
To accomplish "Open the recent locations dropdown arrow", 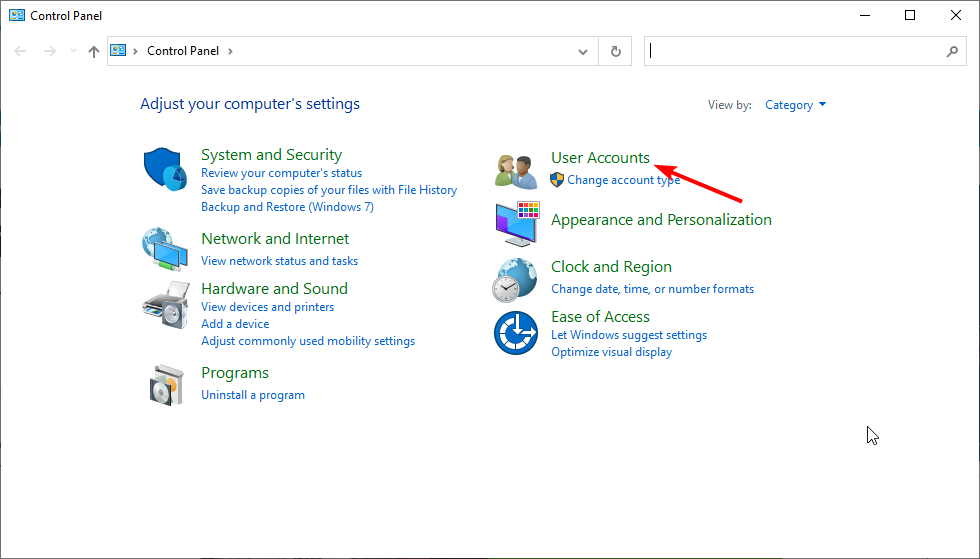I will tap(72, 51).
